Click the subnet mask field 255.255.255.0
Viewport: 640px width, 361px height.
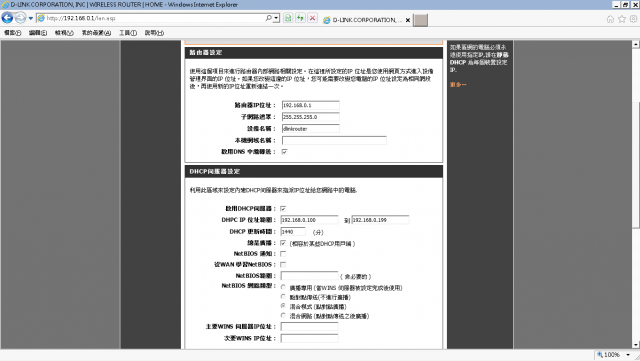pyautogui.click(x=311, y=117)
